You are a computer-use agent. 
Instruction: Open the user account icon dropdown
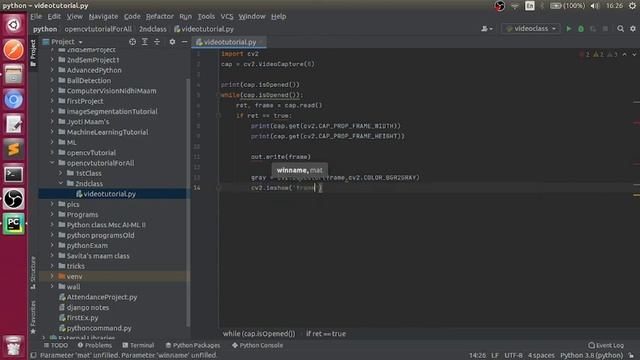pos(487,29)
